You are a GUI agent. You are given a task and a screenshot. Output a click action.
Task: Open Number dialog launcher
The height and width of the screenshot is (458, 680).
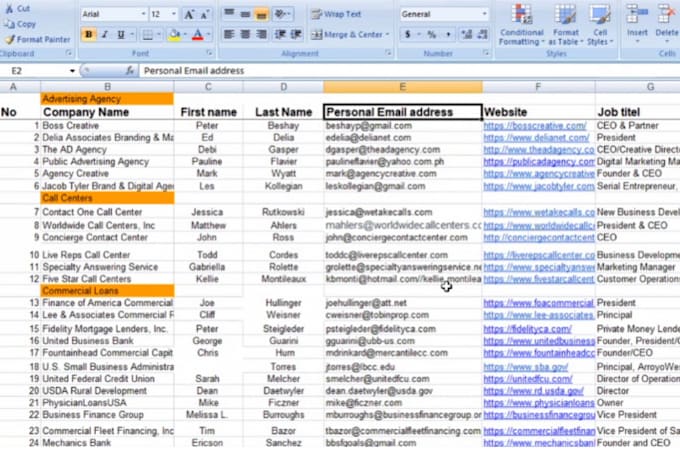coord(486,53)
